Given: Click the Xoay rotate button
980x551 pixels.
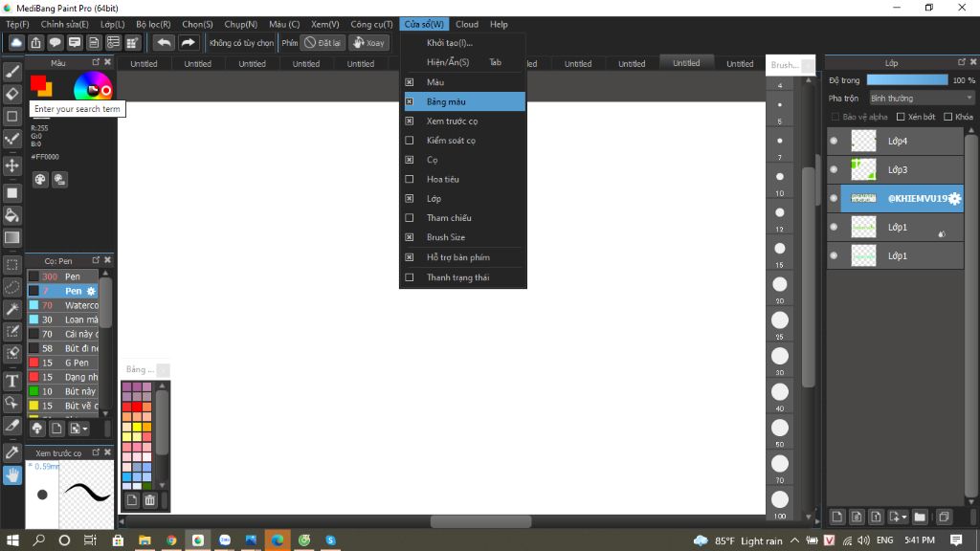Looking at the screenshot, I should click(368, 42).
